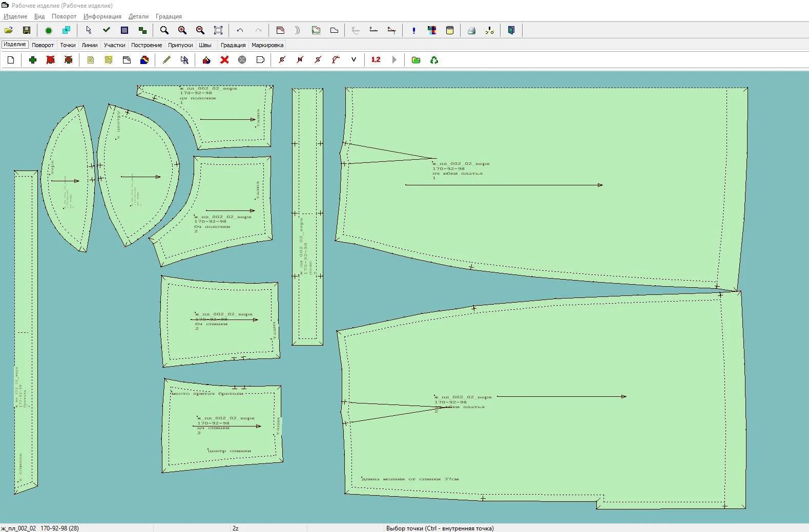The image size is (809, 532).
Task: Click the undo arrow icon
Action: click(x=240, y=30)
